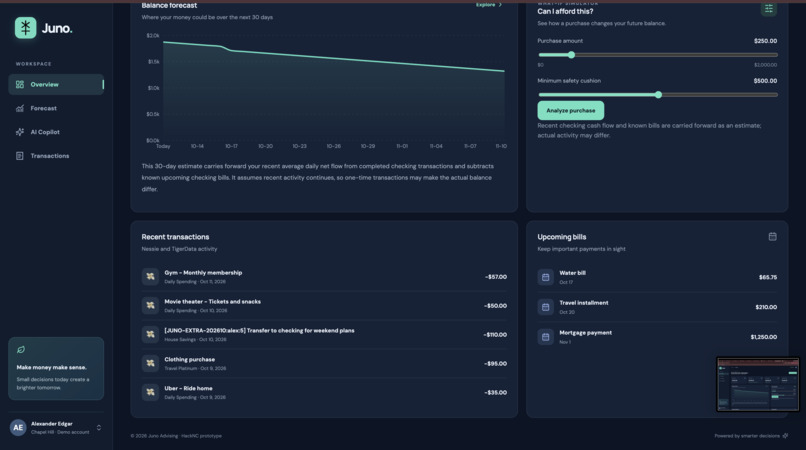The width and height of the screenshot is (806, 450).
Task: Click the -$110.00 transfer amount
Action: click(495, 334)
